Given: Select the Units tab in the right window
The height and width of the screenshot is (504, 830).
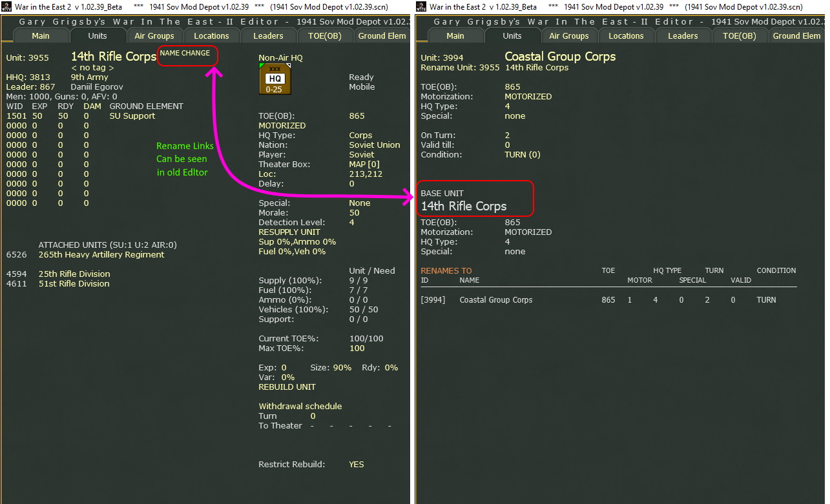Looking at the screenshot, I should coord(512,36).
